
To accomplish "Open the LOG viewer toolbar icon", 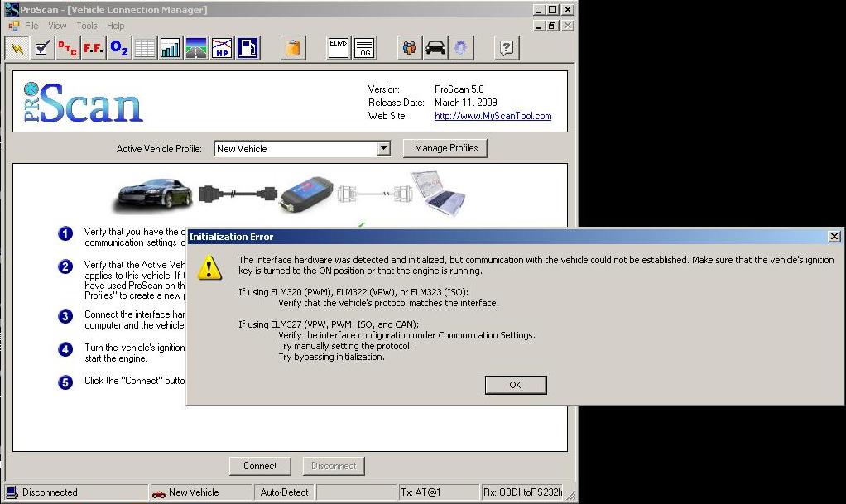I will 363,48.
